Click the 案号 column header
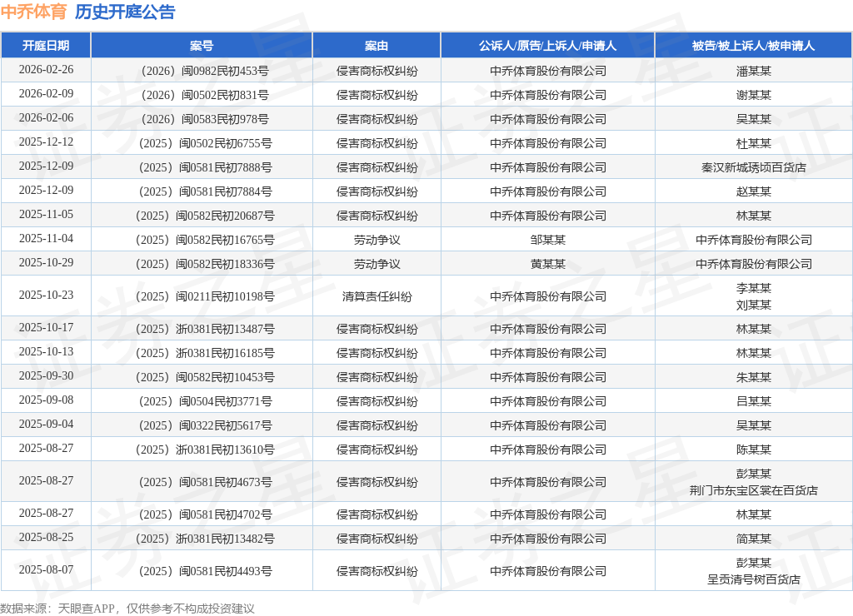Image resolution: width=853 pixels, height=616 pixels. (202, 46)
